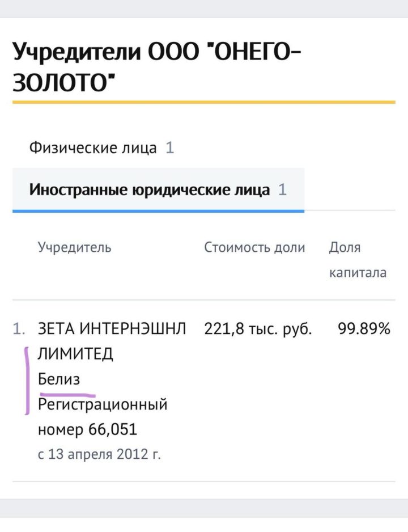The height and width of the screenshot is (532, 408).
Task: Click the Регистрационный номер 66,051 text
Action: click(x=102, y=417)
